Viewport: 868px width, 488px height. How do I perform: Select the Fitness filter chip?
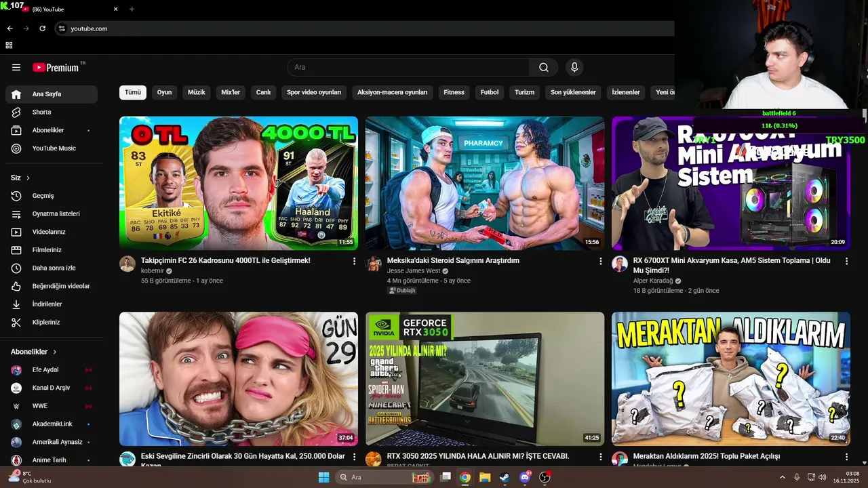(454, 92)
